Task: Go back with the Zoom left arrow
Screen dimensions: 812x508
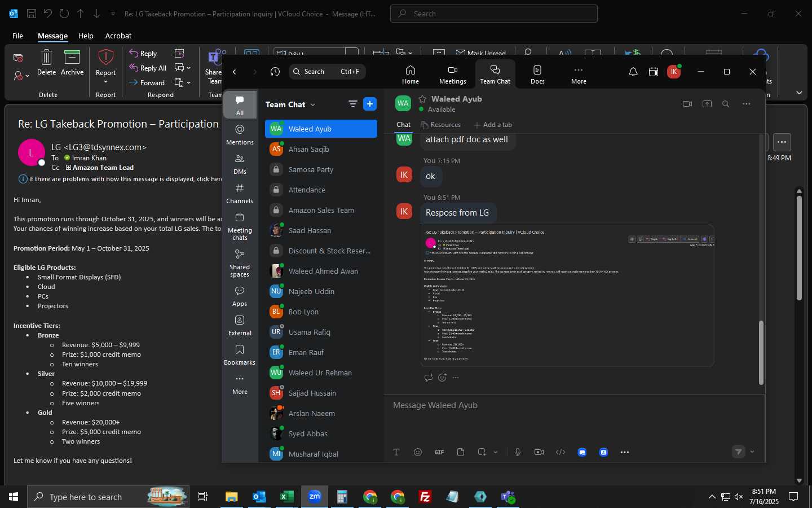Action: (235, 72)
